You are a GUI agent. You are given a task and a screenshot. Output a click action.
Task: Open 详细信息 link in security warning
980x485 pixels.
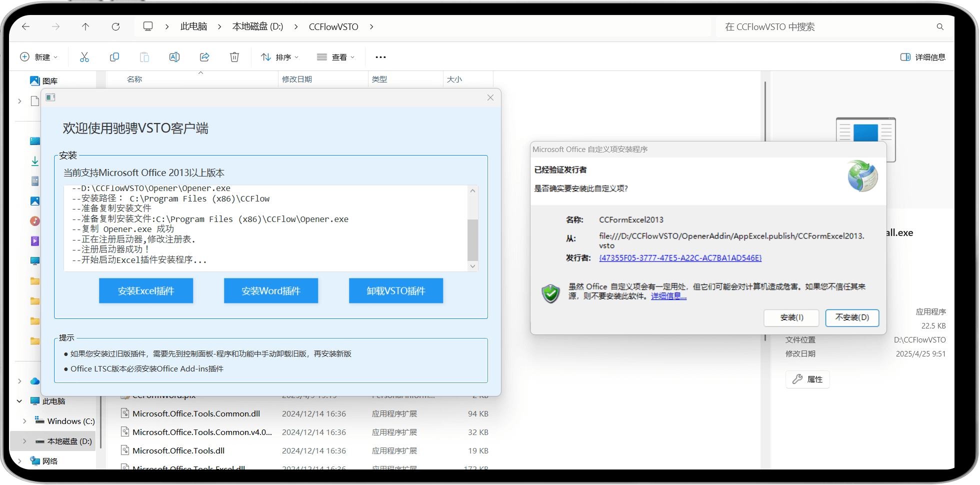668,296
